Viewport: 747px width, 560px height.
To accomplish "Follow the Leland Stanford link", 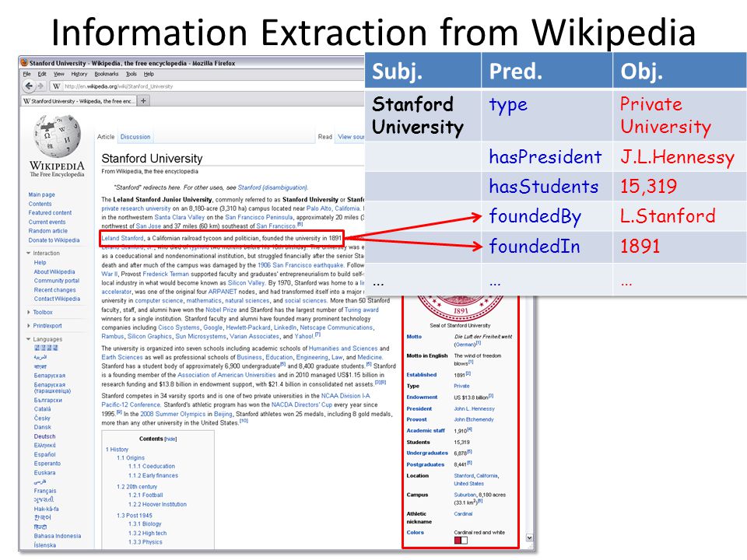I will 122,238.
